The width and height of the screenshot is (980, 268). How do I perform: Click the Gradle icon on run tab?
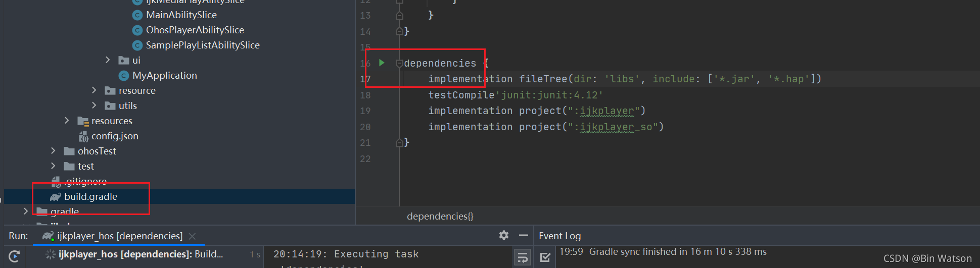pos(48,236)
